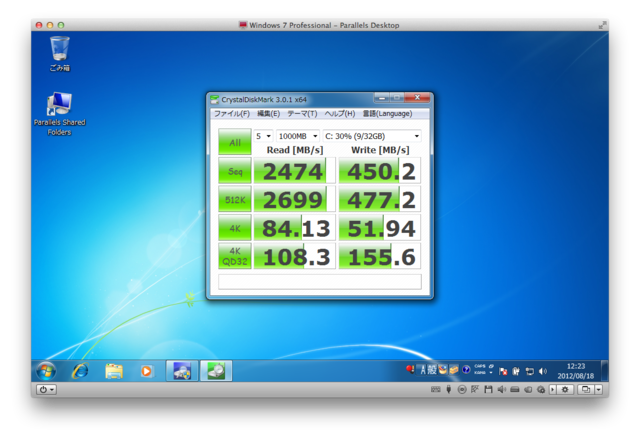This screenshot has height=441, width=640.
Task: Click the Seq write result 450.2
Action: (380, 171)
